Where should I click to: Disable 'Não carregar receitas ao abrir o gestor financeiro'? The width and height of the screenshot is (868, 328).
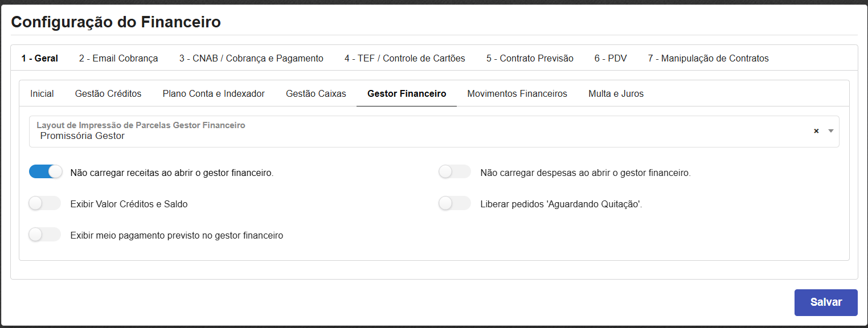point(46,171)
